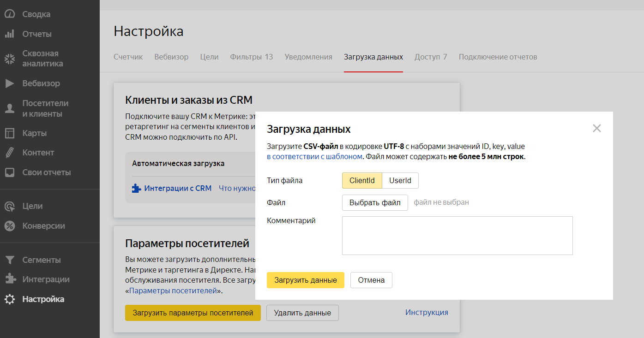Select ClientId file type
The width and height of the screenshot is (644, 338).
(x=362, y=181)
